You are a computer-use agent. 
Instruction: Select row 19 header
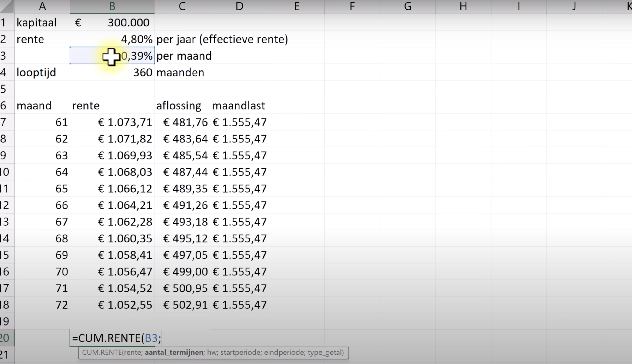click(7, 321)
